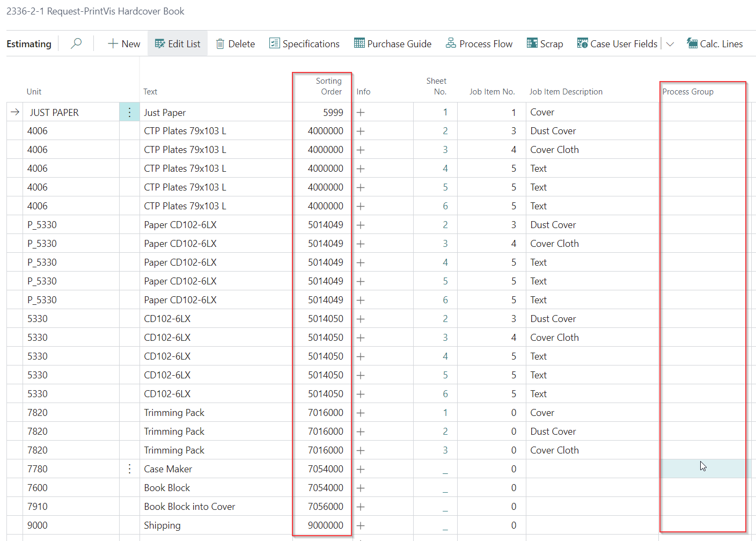
Task: Click the Process Group column header
Action: [688, 92]
